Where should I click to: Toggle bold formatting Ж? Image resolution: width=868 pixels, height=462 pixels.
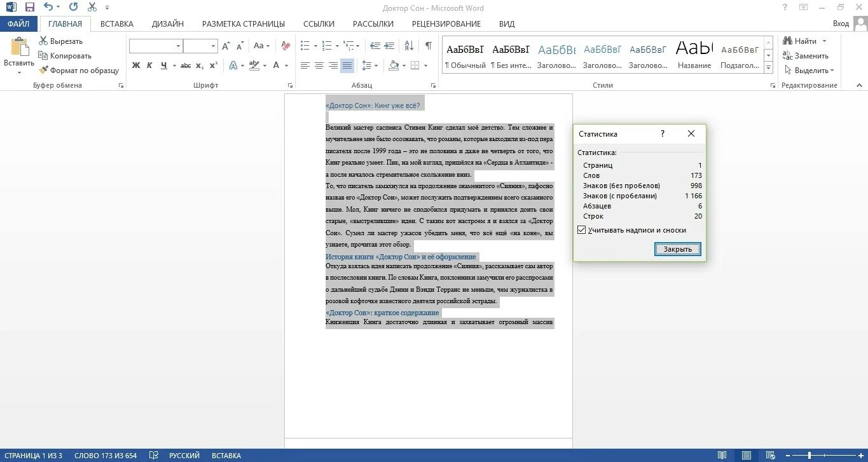tap(135, 65)
